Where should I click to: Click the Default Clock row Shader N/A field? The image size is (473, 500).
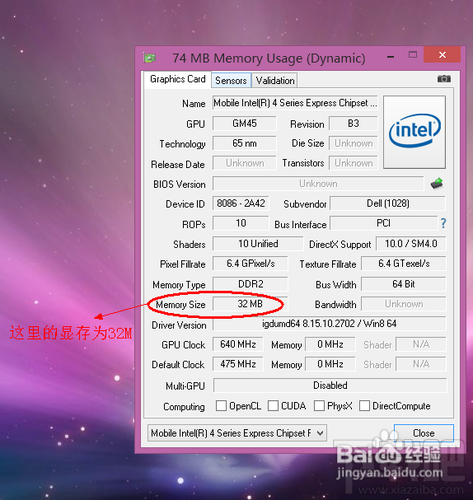point(421,364)
